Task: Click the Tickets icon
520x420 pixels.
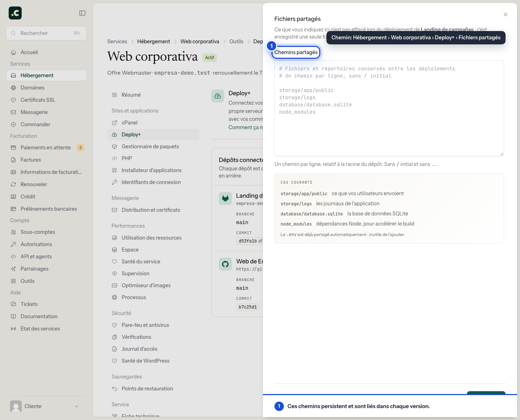Action: 13,304
